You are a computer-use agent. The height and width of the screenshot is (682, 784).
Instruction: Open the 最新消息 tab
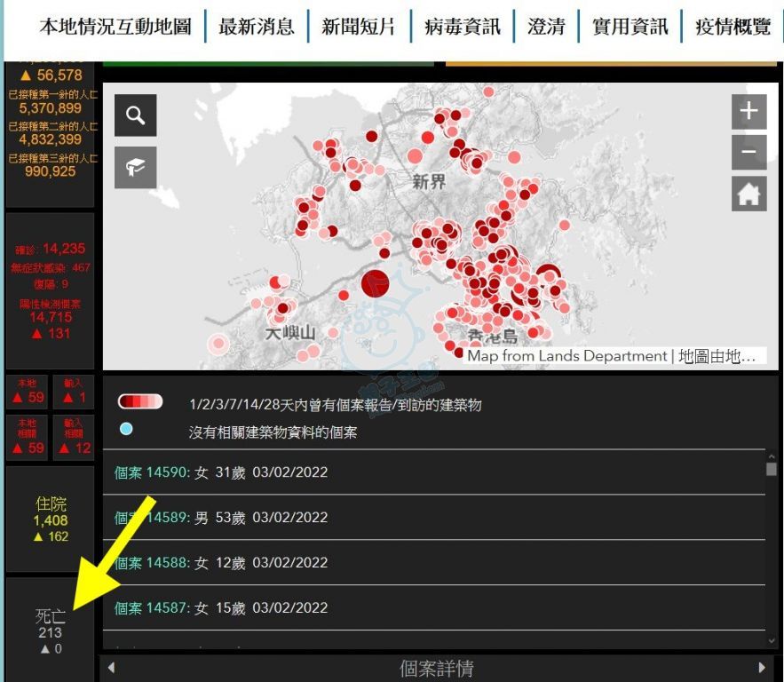(256, 27)
